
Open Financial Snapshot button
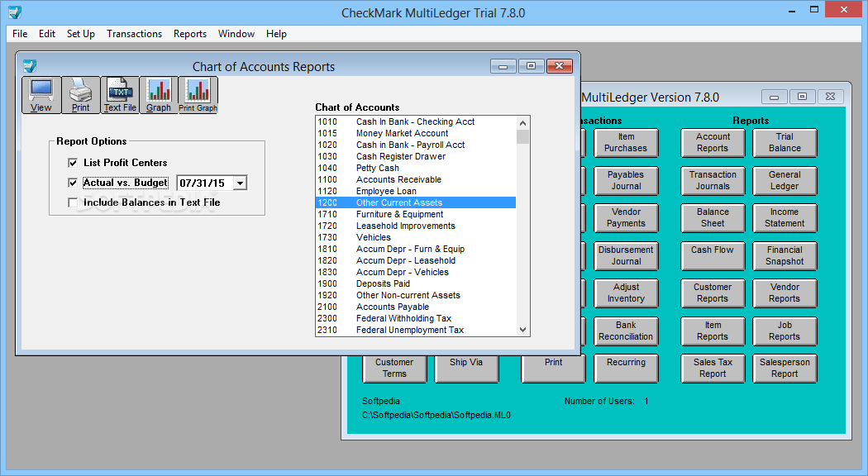pyautogui.click(x=785, y=255)
